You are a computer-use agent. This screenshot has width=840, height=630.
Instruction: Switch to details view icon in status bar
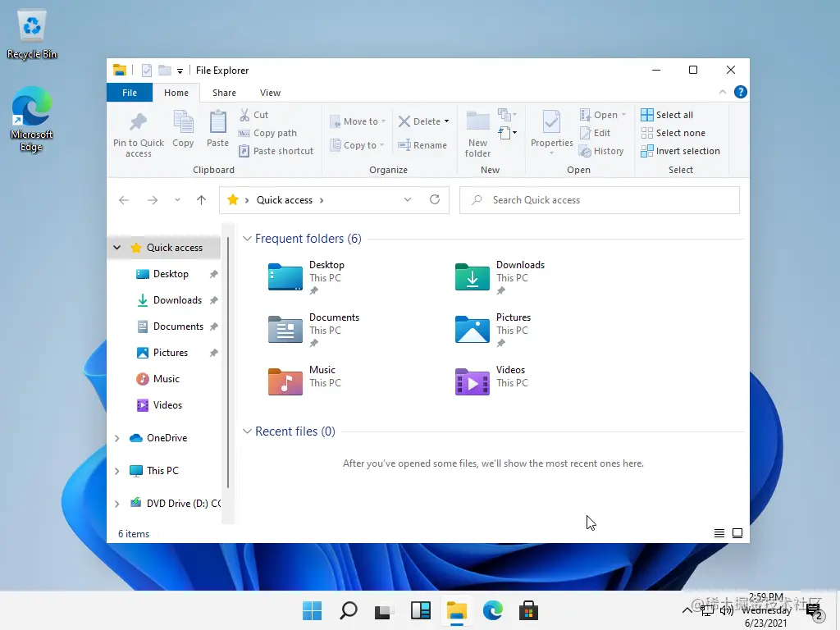719,533
